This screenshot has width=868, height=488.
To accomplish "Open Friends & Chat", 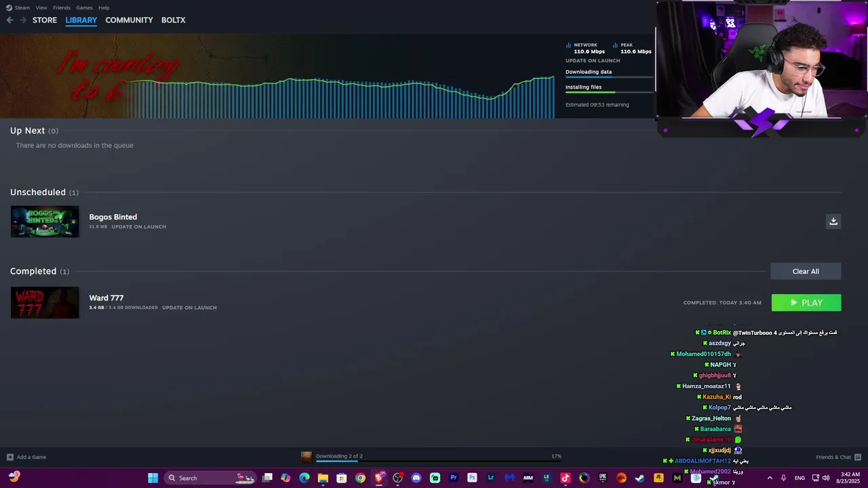I will [833, 457].
